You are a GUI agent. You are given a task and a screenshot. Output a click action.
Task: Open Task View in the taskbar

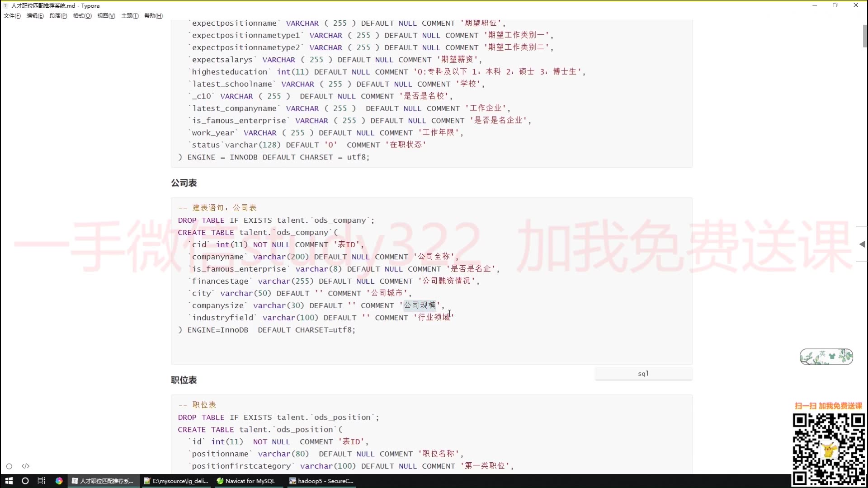(42, 481)
